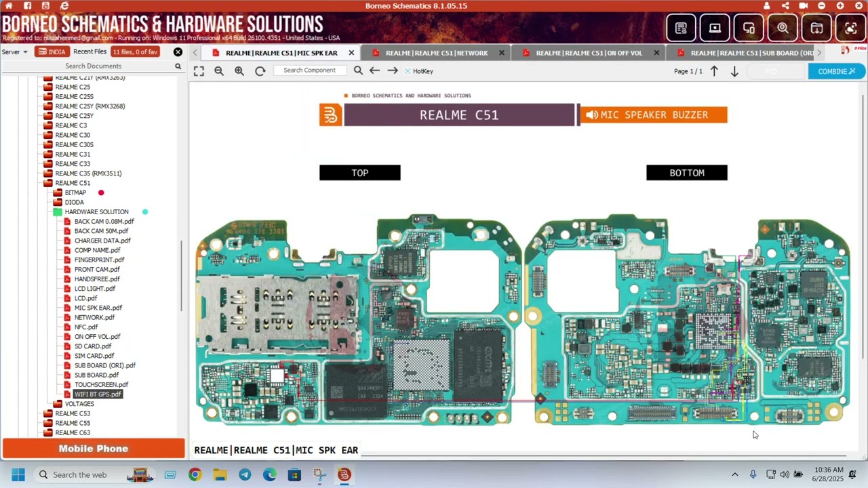Switch to the REALME C51 NETWORK tab
The width and height of the screenshot is (868, 488).
436,53
